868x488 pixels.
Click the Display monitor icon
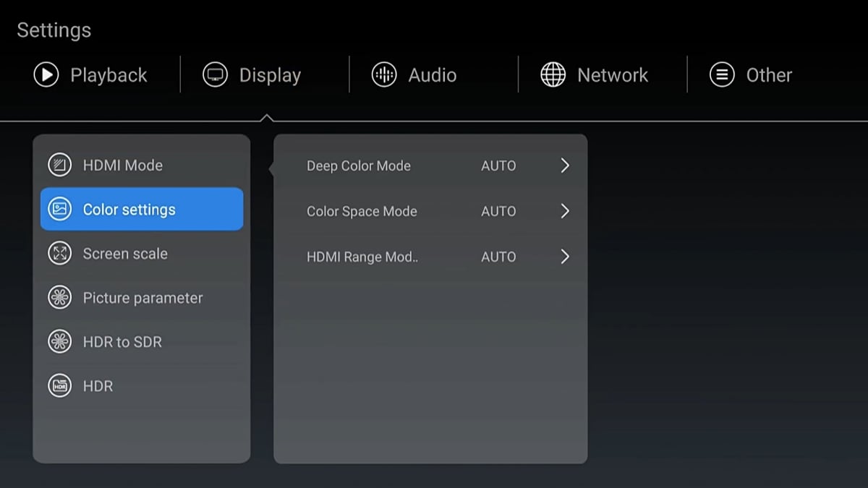[x=215, y=74]
